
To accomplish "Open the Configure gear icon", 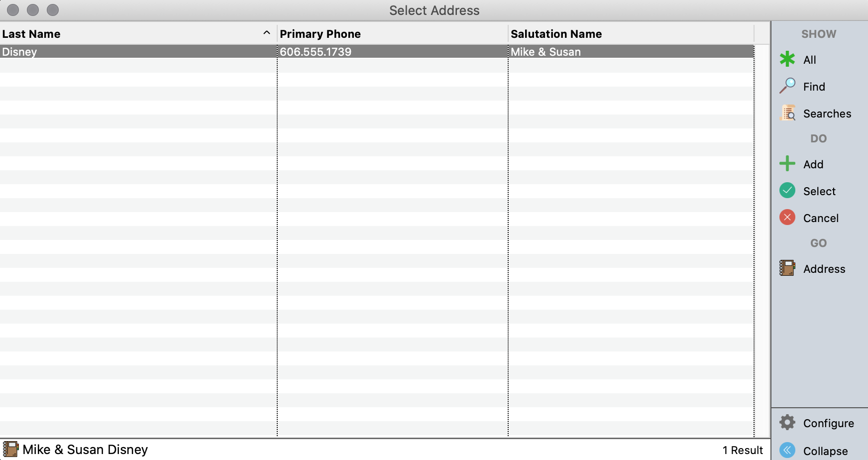I will click(787, 423).
